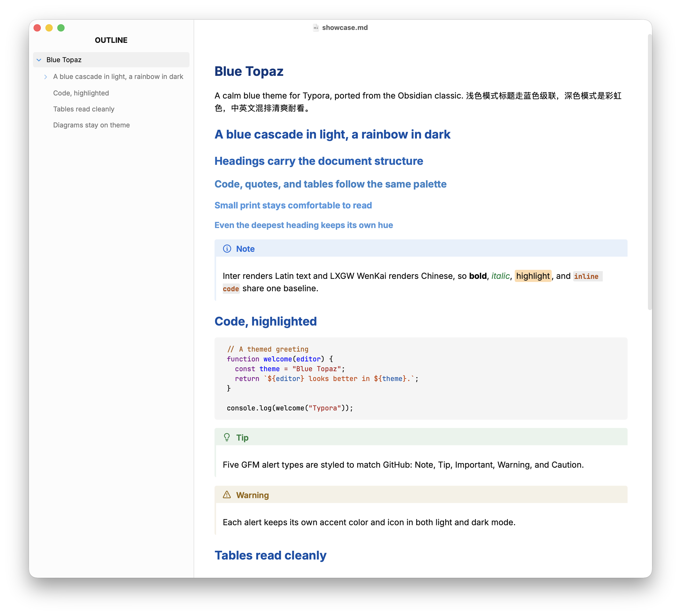The width and height of the screenshot is (681, 616).
Task: Click the Tip alert lightbulb icon
Action: (x=227, y=437)
